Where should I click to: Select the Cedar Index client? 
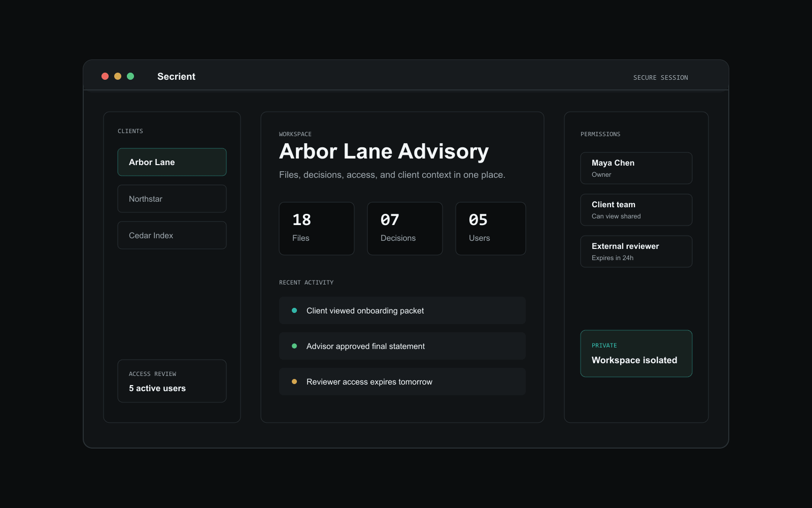172,235
